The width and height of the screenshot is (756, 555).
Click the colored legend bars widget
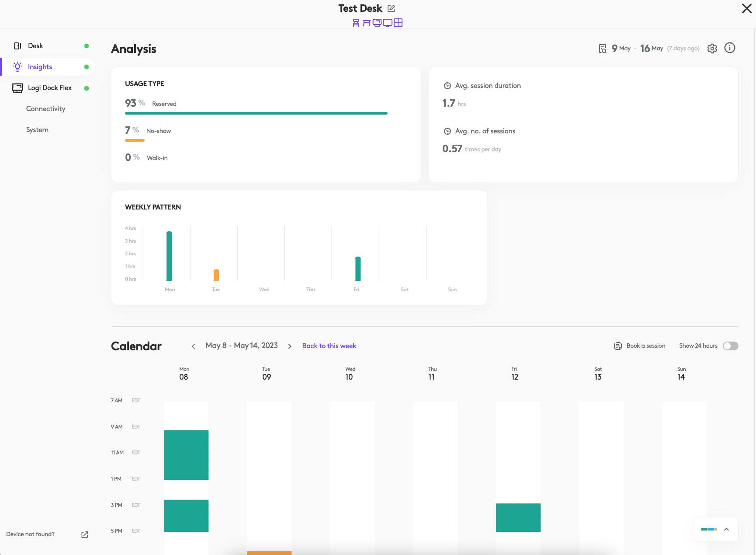709,529
